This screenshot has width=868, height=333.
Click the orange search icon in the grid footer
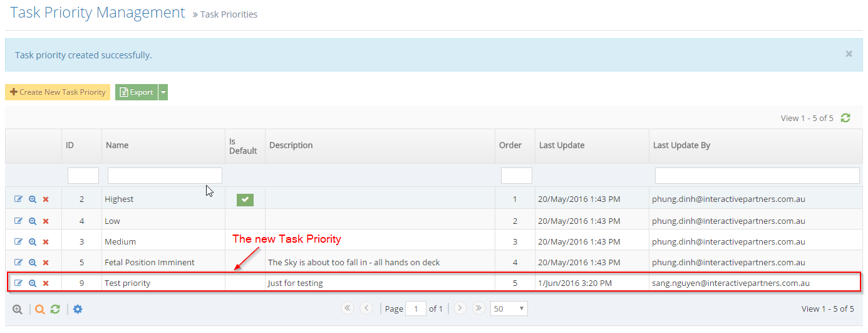click(39, 309)
